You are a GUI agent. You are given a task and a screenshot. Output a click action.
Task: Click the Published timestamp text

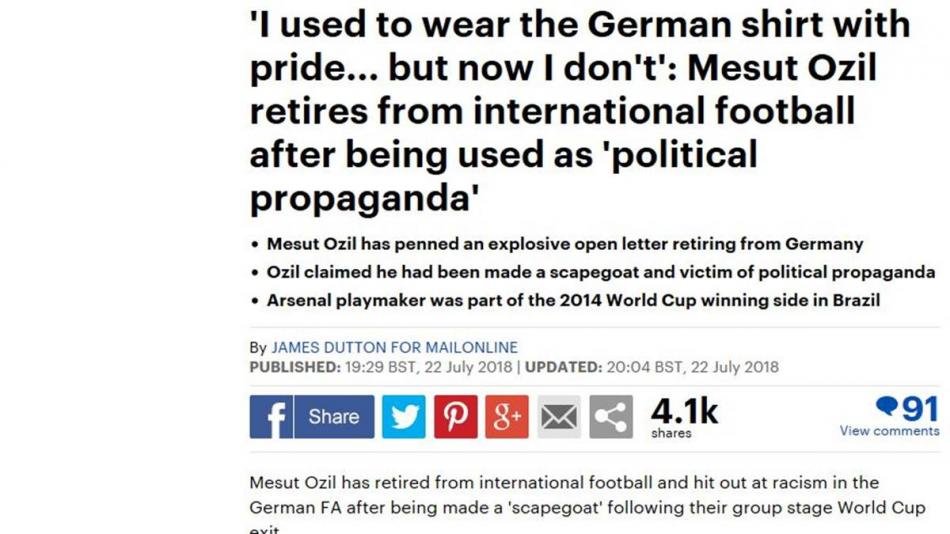click(380, 367)
